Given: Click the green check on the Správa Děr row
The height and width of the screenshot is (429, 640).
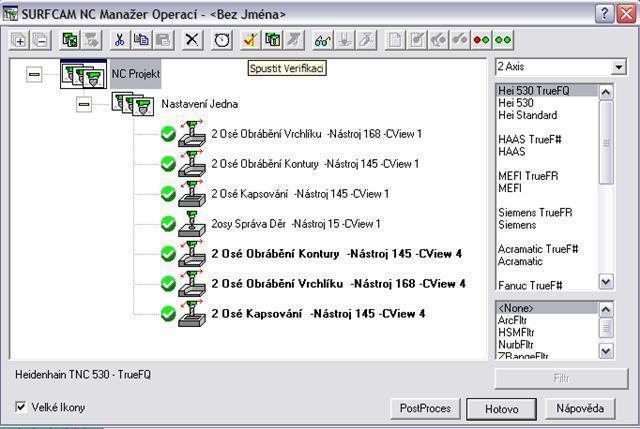Looking at the screenshot, I should coord(168,224).
